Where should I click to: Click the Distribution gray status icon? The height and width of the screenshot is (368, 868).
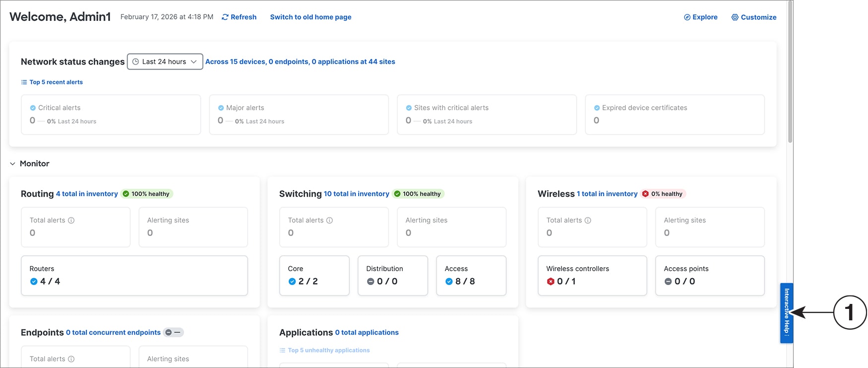coord(371,282)
